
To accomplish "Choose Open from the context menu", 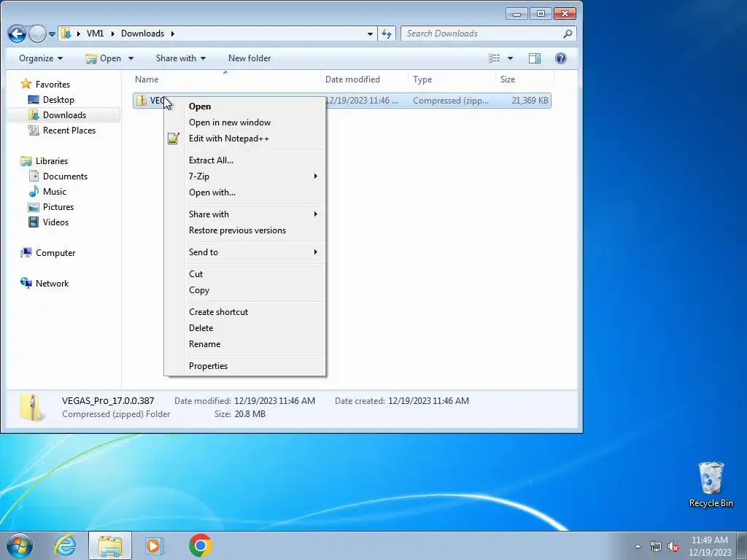I will tap(244, 106).
